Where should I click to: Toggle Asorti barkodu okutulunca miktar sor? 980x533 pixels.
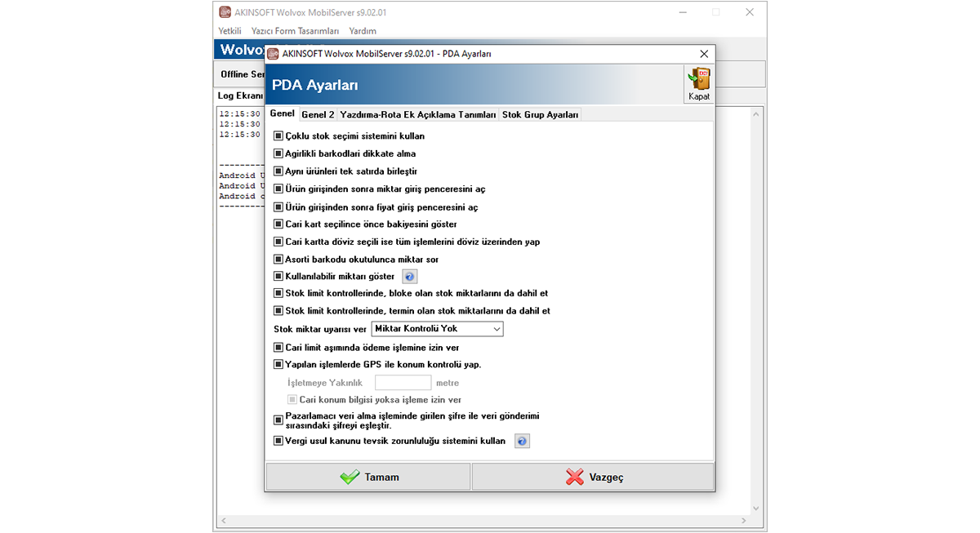click(x=278, y=260)
